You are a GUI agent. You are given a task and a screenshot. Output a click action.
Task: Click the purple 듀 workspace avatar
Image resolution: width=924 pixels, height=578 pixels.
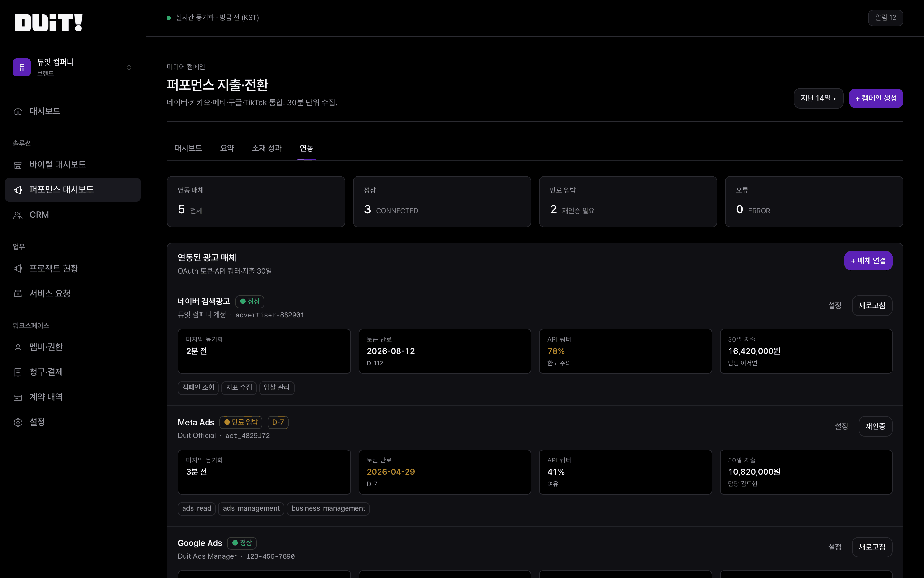click(x=22, y=67)
